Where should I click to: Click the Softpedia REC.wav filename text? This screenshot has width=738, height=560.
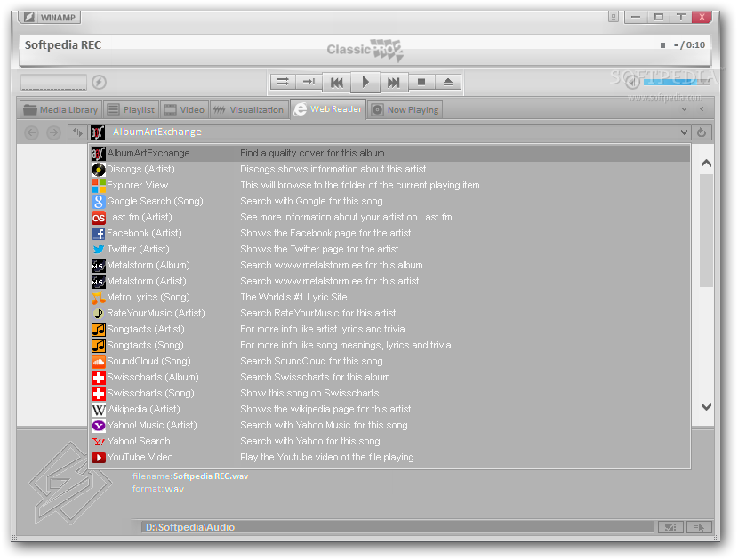point(211,476)
